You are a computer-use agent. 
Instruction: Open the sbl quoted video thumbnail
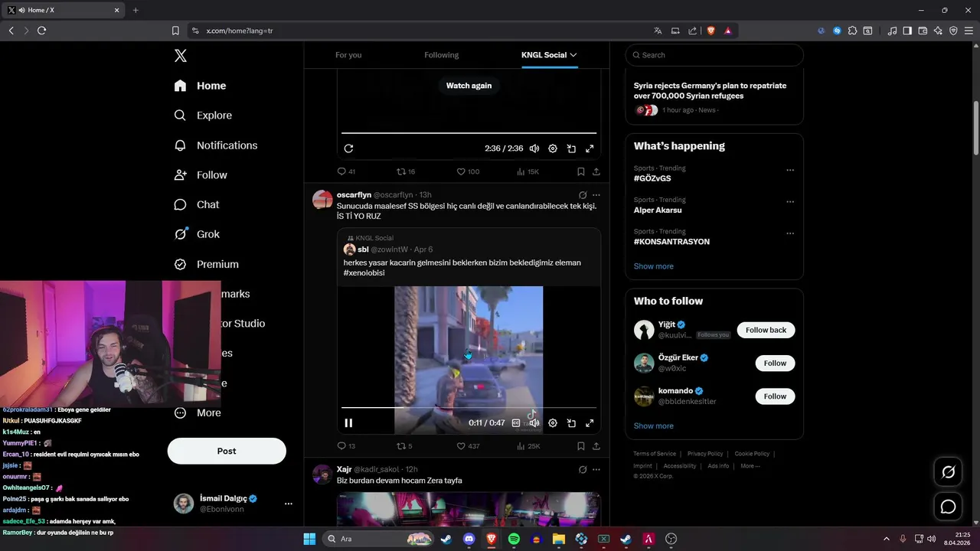click(469, 360)
